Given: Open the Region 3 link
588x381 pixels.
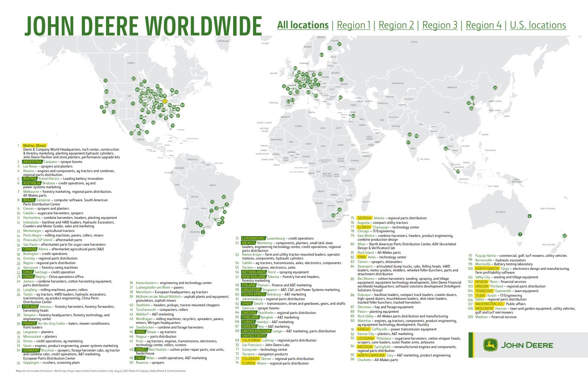Looking at the screenshot, I should (439, 25).
